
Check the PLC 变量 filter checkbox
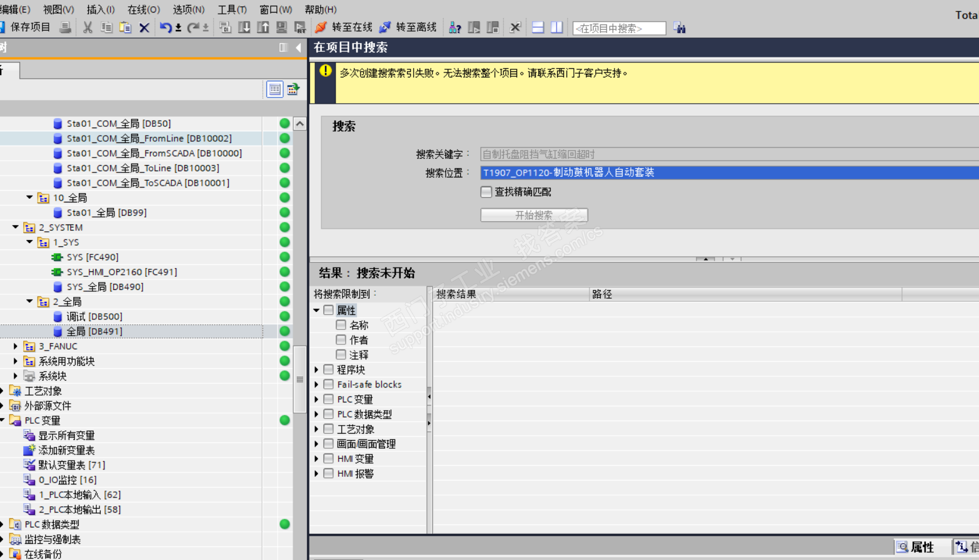pyautogui.click(x=328, y=399)
